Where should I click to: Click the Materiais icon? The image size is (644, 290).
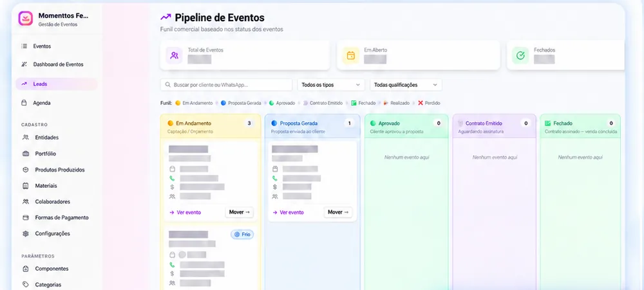[26, 185]
